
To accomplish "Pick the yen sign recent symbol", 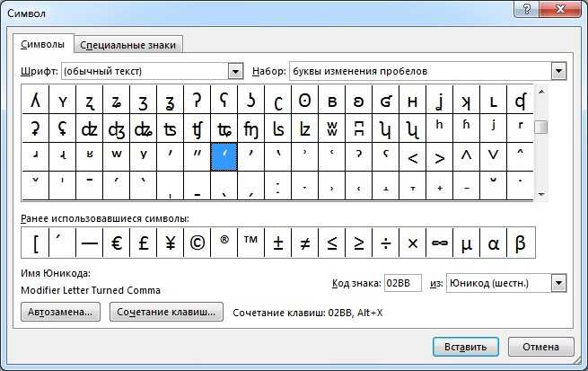I will point(170,243).
